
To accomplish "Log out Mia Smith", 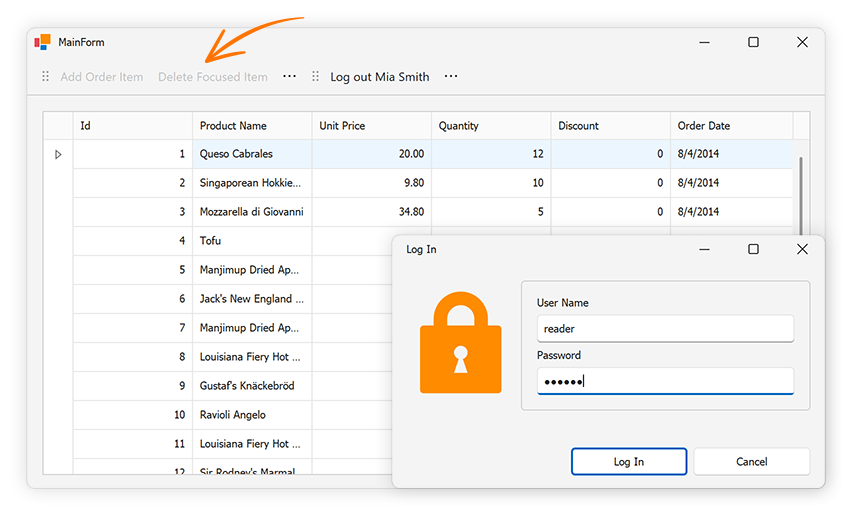I will click(x=380, y=77).
